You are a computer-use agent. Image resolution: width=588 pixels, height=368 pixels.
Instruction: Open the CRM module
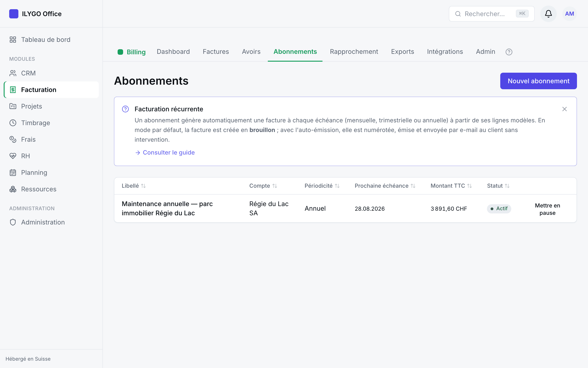(51, 73)
